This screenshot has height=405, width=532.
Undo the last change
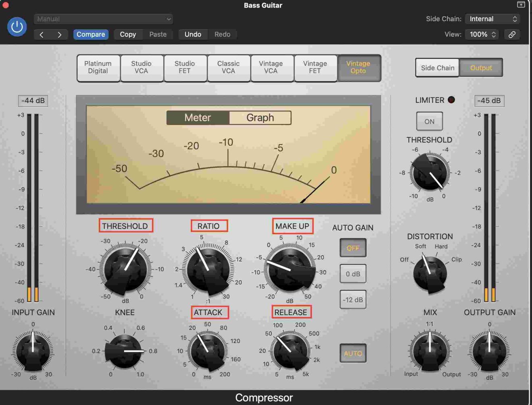pos(193,34)
